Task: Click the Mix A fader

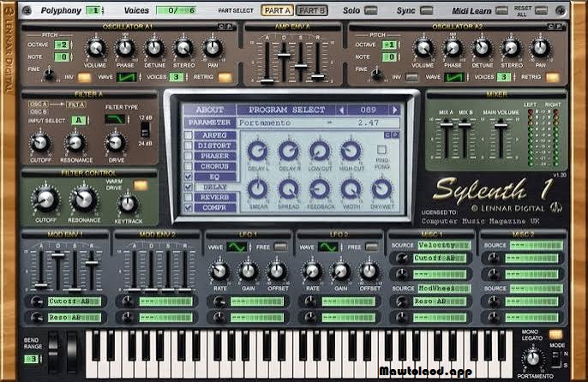Action: coord(447,124)
